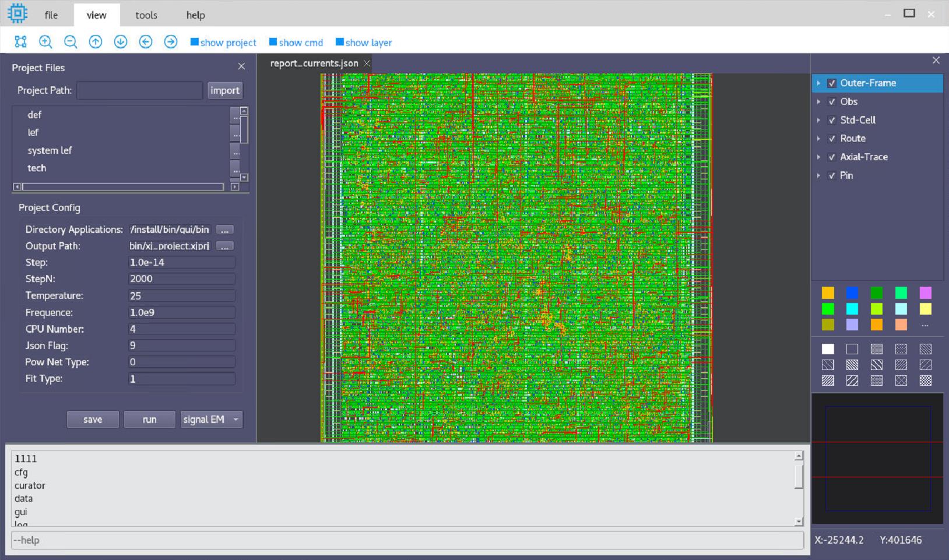Expand the Axial-Trace tree item
Viewport: 949px width, 560px height.
(x=818, y=157)
